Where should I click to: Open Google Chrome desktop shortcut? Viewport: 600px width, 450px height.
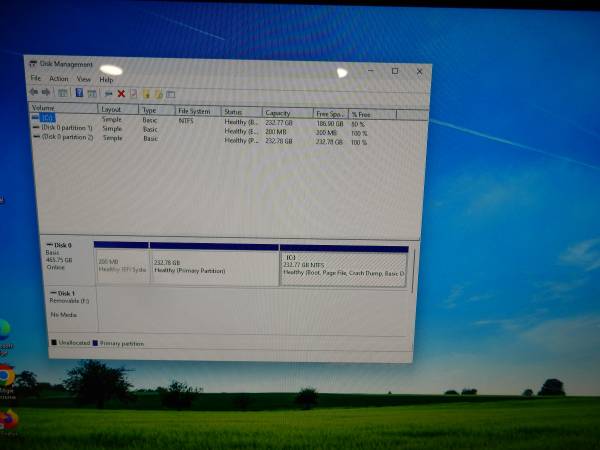[x=5, y=376]
